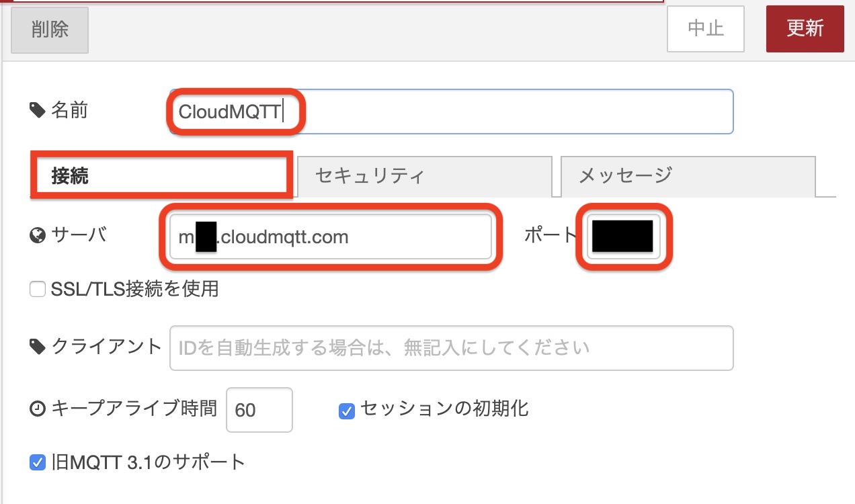
Task: Click the ポート label text
Action: tap(551, 235)
